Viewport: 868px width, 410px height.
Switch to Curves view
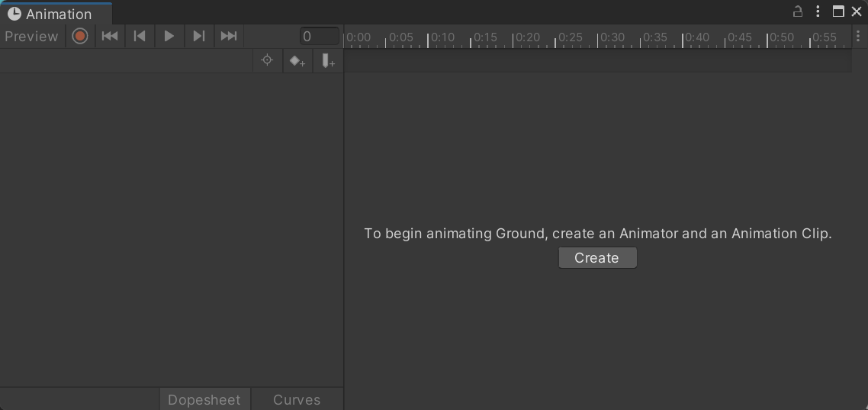[297, 399]
